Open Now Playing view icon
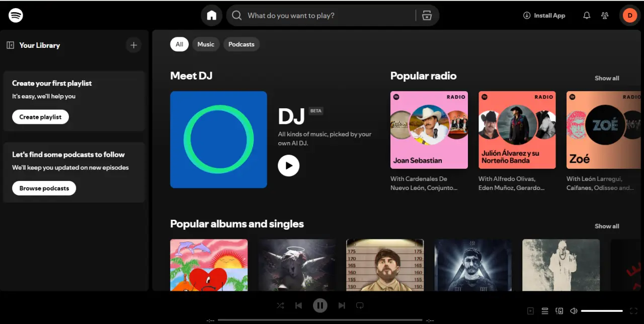The width and height of the screenshot is (644, 324). point(530,311)
